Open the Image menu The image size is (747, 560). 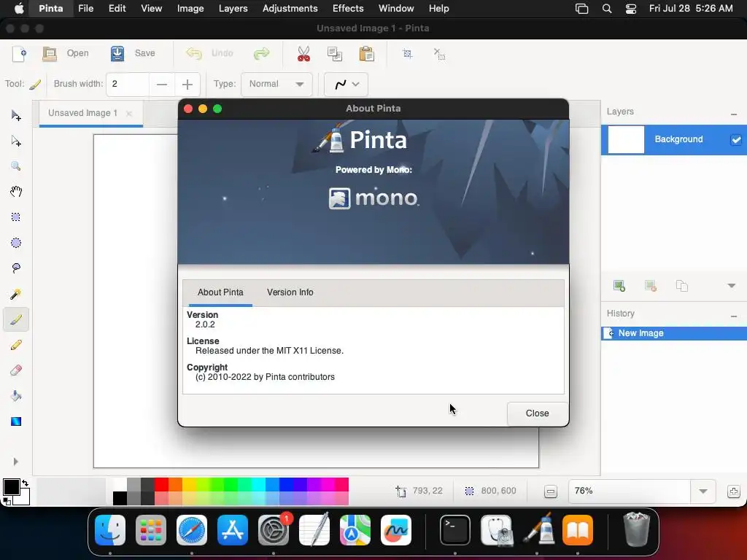click(x=190, y=9)
